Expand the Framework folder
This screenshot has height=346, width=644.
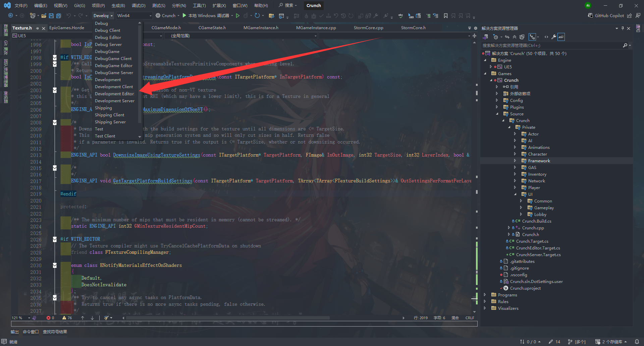(515, 161)
